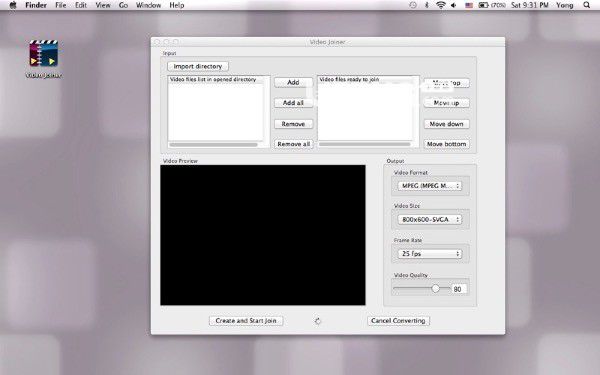Click the Video Quality slider knob
600x375 pixels.
435,289
